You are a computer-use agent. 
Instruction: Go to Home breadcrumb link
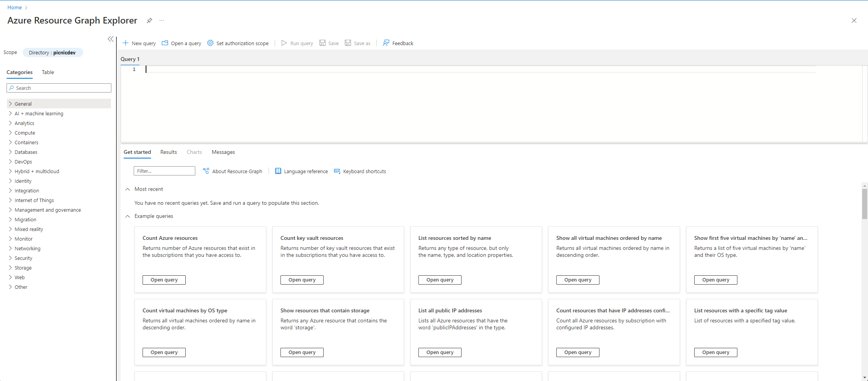click(x=15, y=7)
